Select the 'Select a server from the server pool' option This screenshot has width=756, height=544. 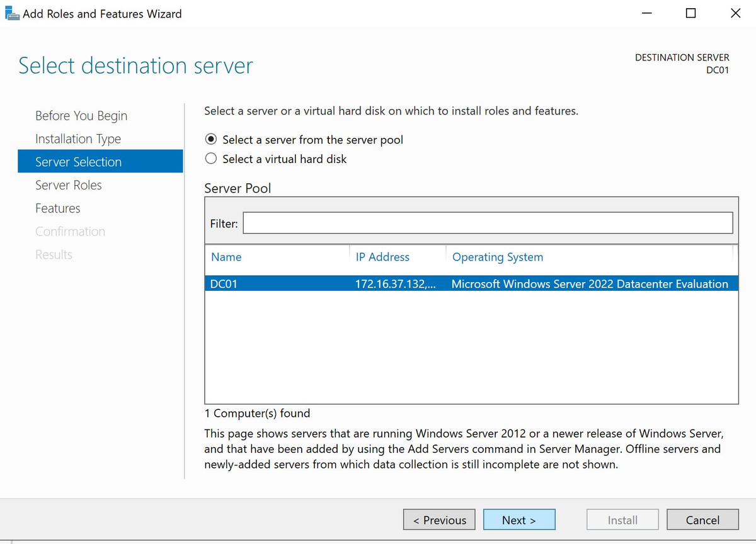211,139
